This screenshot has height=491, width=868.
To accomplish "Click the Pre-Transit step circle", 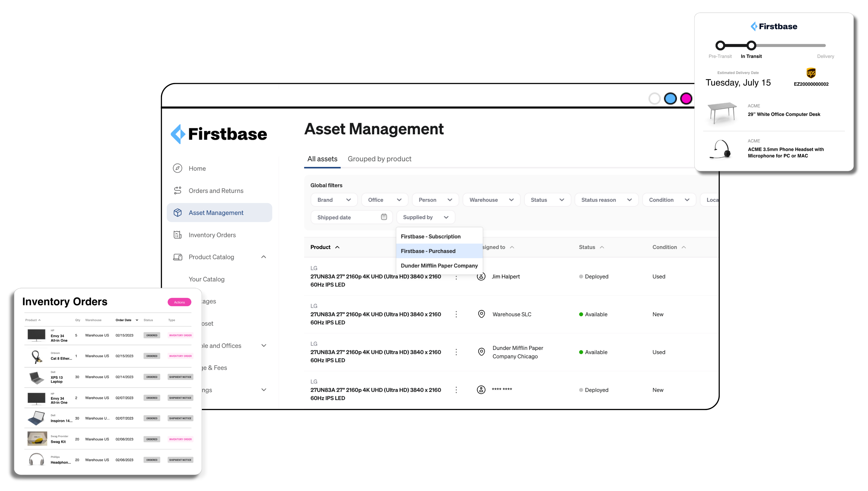I will (720, 45).
